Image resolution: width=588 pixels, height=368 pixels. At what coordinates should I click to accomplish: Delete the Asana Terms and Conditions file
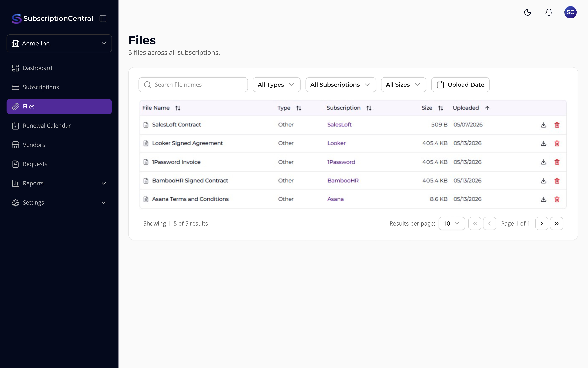click(x=557, y=199)
